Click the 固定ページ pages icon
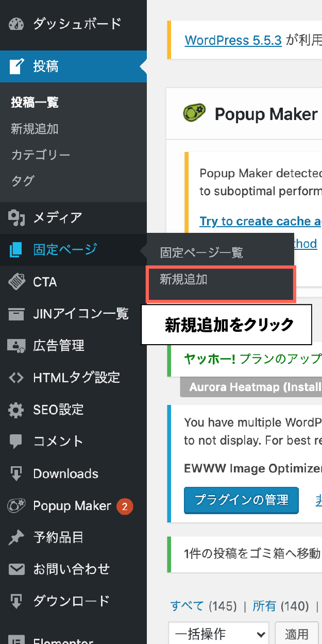This screenshot has width=322, height=644. pyautogui.click(x=16, y=250)
